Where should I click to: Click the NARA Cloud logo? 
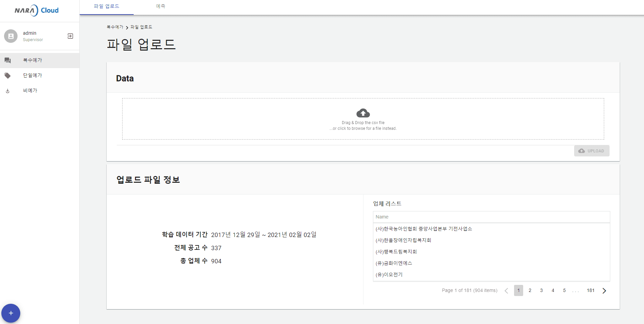(36, 10)
